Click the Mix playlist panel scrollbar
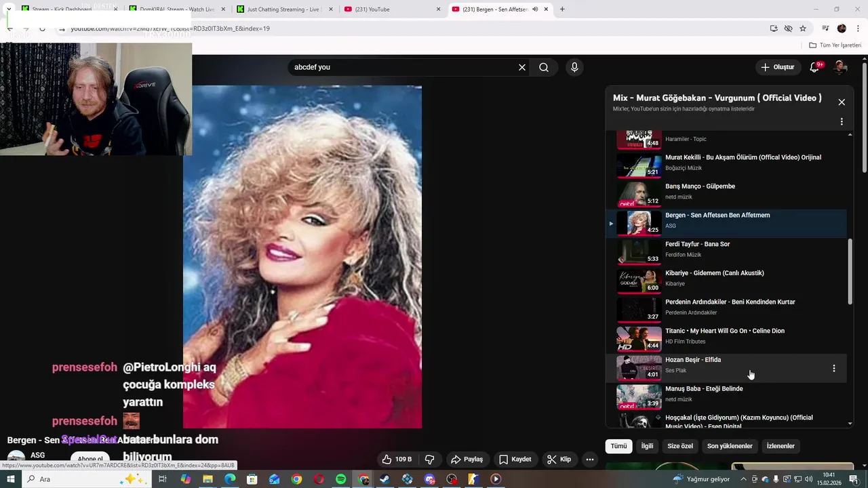The height and width of the screenshot is (488, 868). click(x=850, y=271)
